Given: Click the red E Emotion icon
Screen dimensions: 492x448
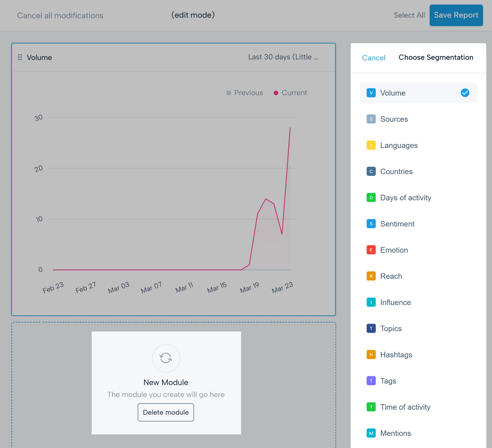Looking at the screenshot, I should [371, 250].
